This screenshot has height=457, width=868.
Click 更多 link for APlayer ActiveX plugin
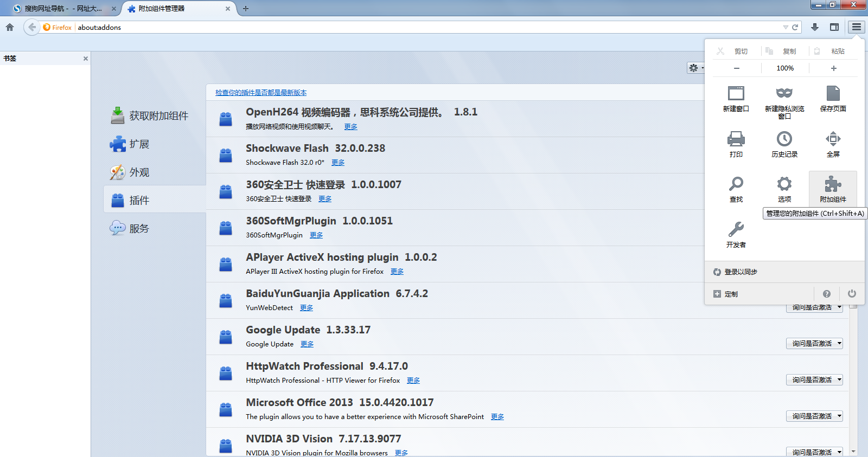397,271
